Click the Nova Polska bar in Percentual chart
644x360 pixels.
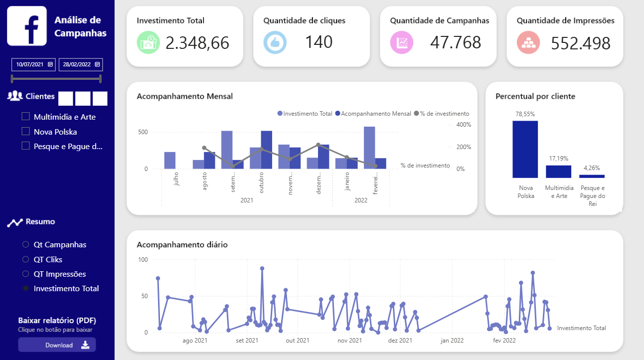click(x=525, y=149)
